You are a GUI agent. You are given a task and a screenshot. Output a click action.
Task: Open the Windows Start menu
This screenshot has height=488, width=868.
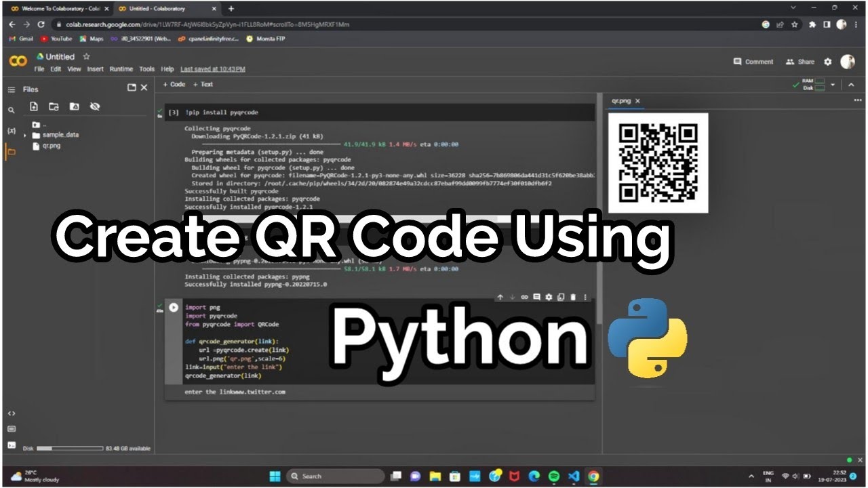point(275,476)
